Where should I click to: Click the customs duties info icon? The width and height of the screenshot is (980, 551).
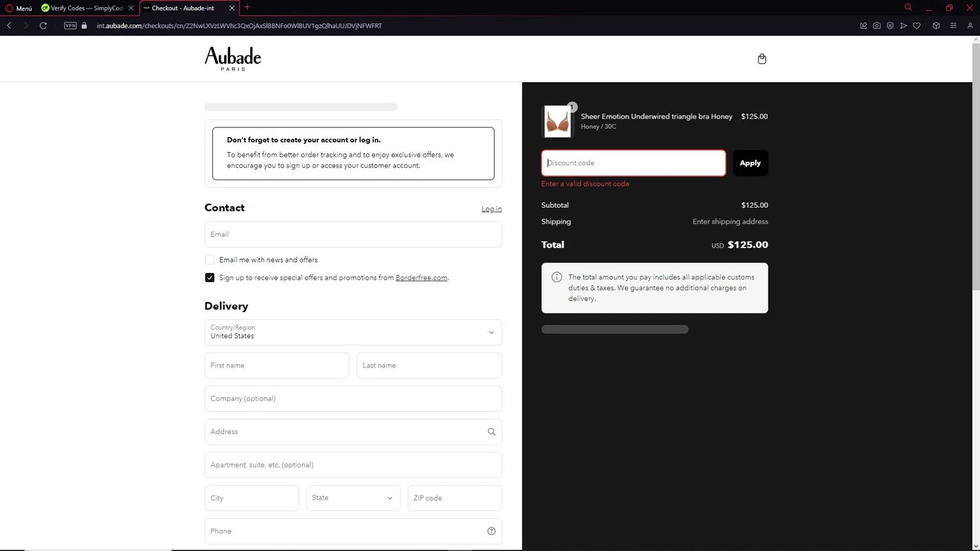point(557,277)
